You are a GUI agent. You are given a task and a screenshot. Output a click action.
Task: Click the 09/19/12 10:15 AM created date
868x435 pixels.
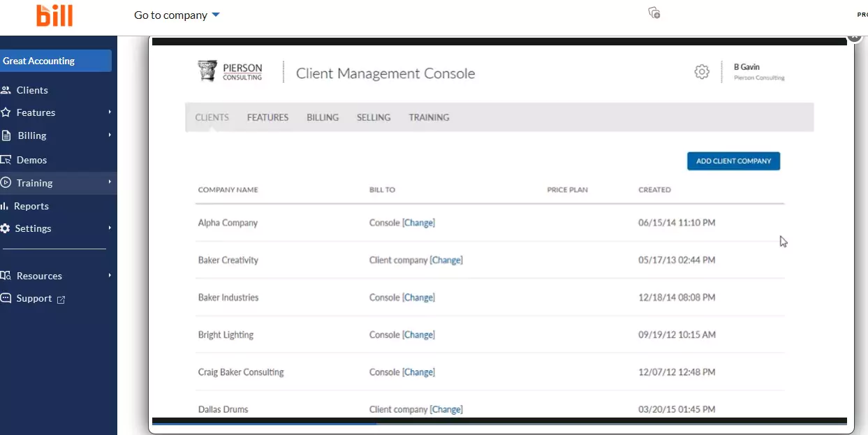(677, 335)
